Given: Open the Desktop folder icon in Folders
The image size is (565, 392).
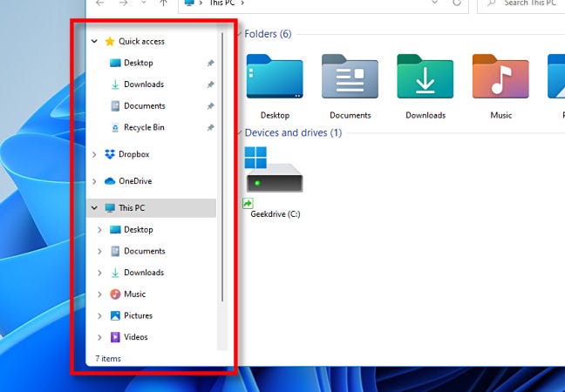Looking at the screenshot, I should [275, 78].
